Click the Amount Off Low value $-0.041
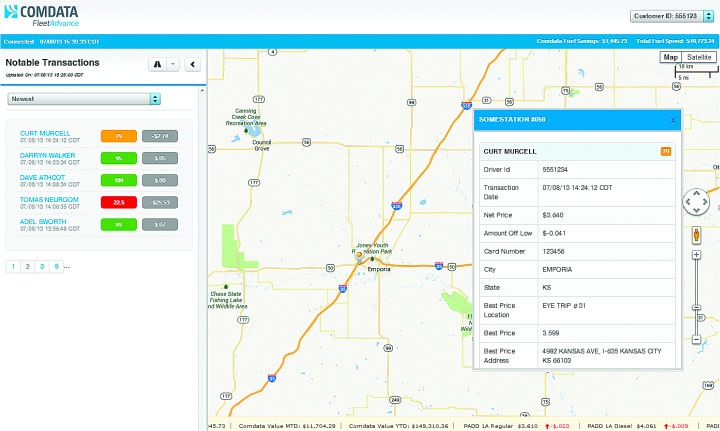Image resolution: width=720 pixels, height=431 pixels. pyautogui.click(x=554, y=233)
